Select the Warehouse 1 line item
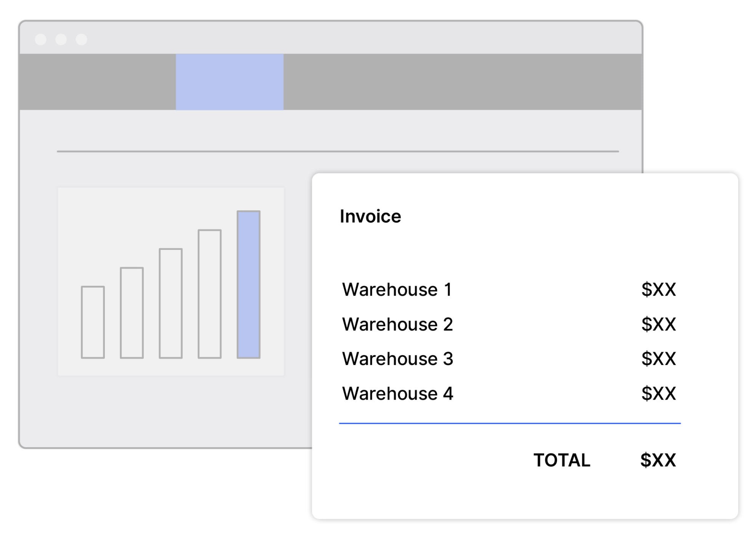 coord(397,289)
